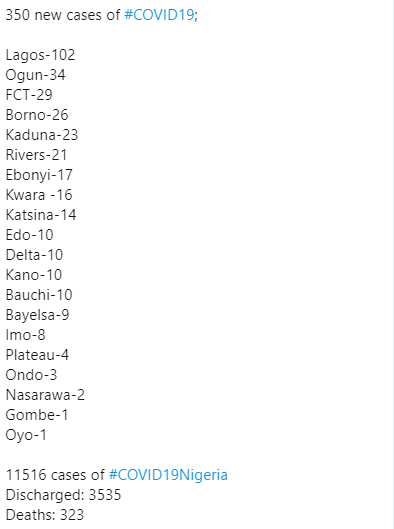Click the Rivers-21 entry

pos(36,155)
